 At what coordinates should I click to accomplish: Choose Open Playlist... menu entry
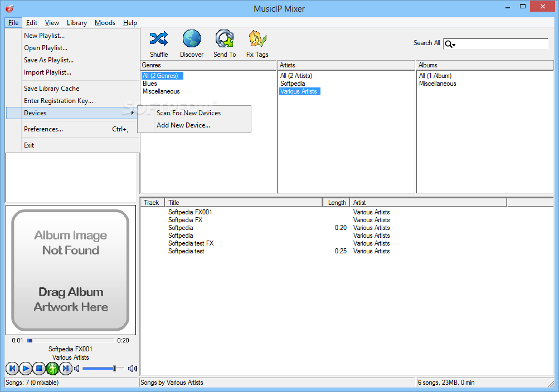[72, 48]
